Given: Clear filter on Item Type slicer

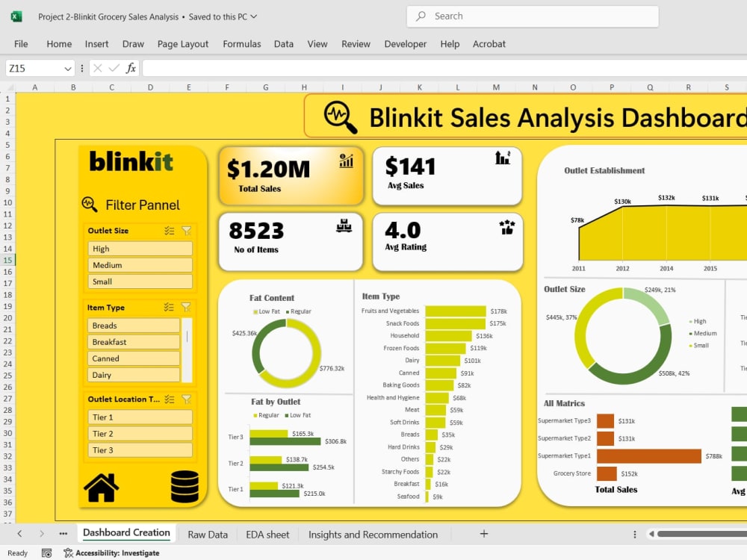Looking at the screenshot, I should pyautogui.click(x=186, y=307).
